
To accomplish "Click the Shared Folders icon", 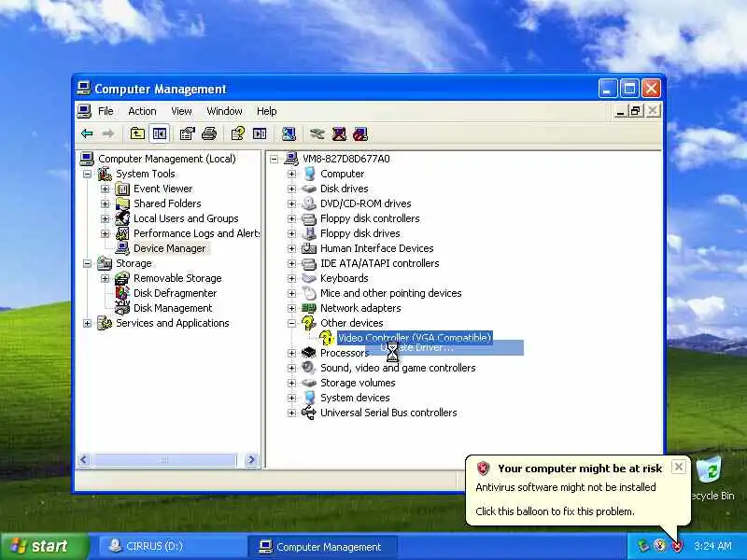I will pos(122,203).
